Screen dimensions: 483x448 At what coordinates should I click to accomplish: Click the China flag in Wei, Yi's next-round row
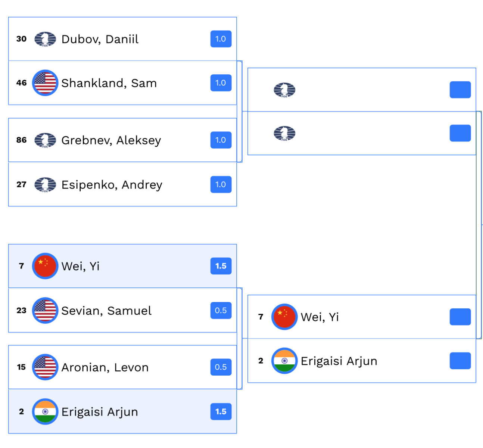(x=284, y=317)
